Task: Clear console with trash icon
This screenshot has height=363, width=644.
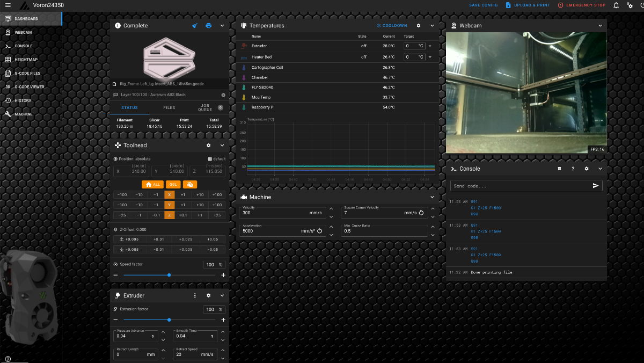Action: (x=559, y=169)
